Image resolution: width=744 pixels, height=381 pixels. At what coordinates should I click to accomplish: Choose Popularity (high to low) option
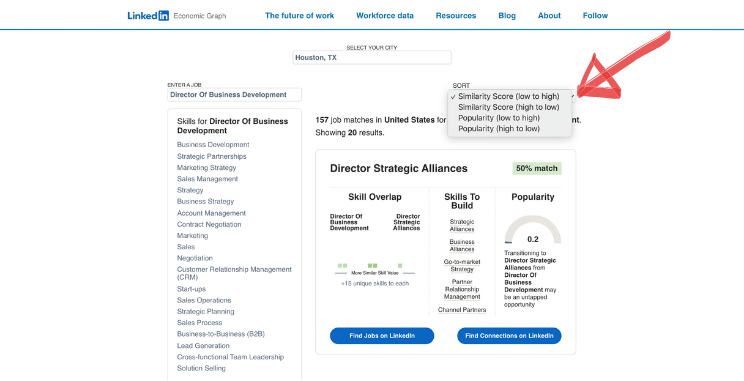pos(499,129)
